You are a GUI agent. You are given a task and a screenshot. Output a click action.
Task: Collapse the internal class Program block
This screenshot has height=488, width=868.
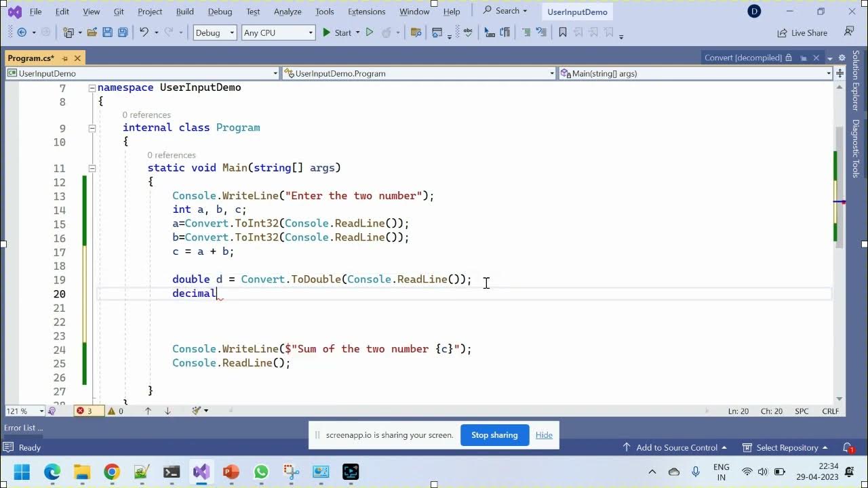tap(92, 128)
